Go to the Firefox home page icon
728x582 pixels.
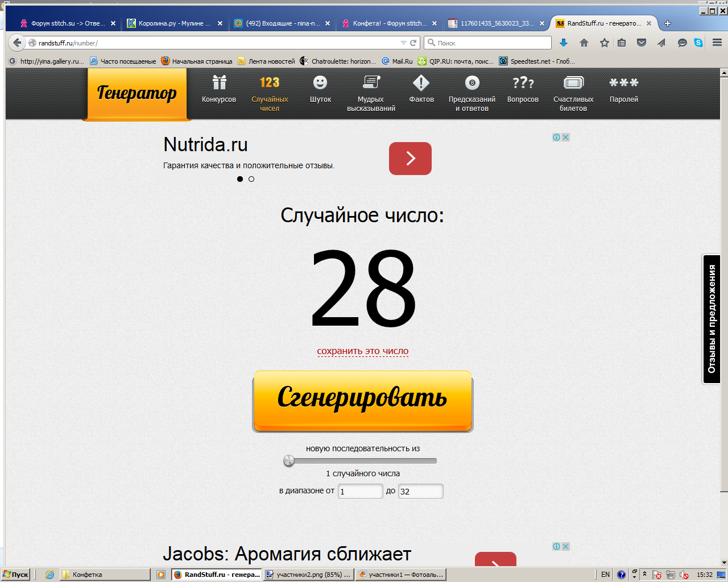tap(584, 43)
